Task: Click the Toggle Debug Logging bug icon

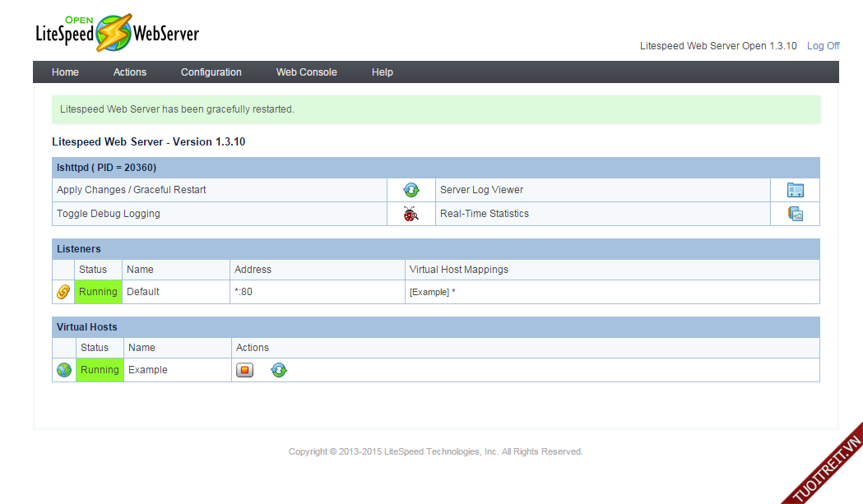Action: pos(411,214)
